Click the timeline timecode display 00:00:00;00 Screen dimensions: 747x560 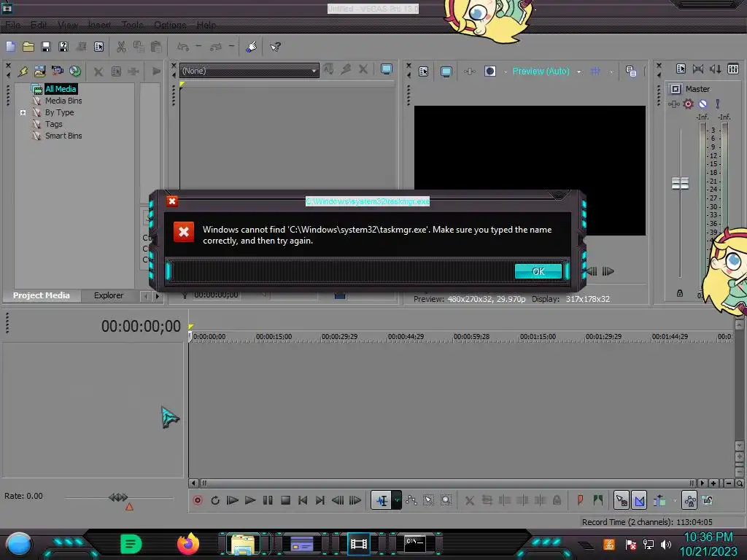(x=141, y=326)
